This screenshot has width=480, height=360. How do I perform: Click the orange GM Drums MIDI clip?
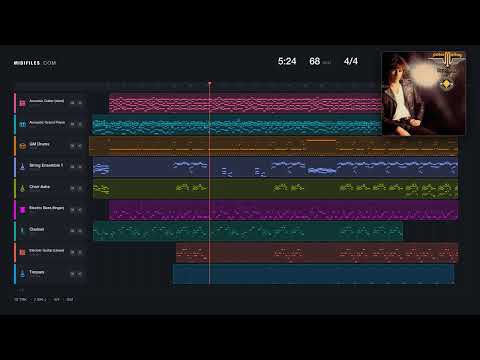273,146
